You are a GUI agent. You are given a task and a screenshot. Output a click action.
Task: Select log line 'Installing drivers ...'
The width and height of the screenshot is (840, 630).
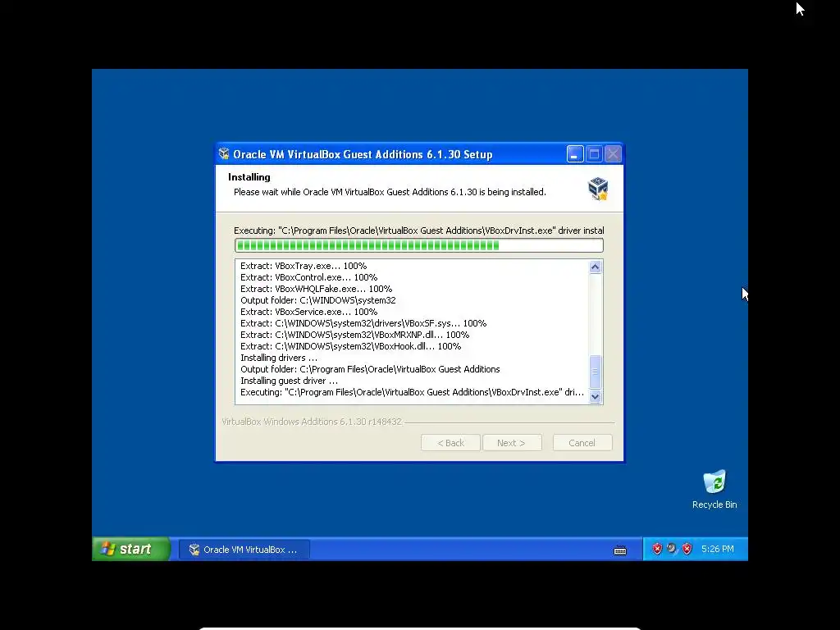point(279,358)
